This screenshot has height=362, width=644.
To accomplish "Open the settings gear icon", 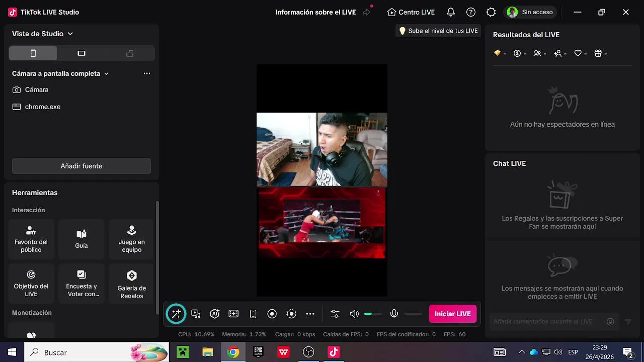I will click(x=491, y=12).
